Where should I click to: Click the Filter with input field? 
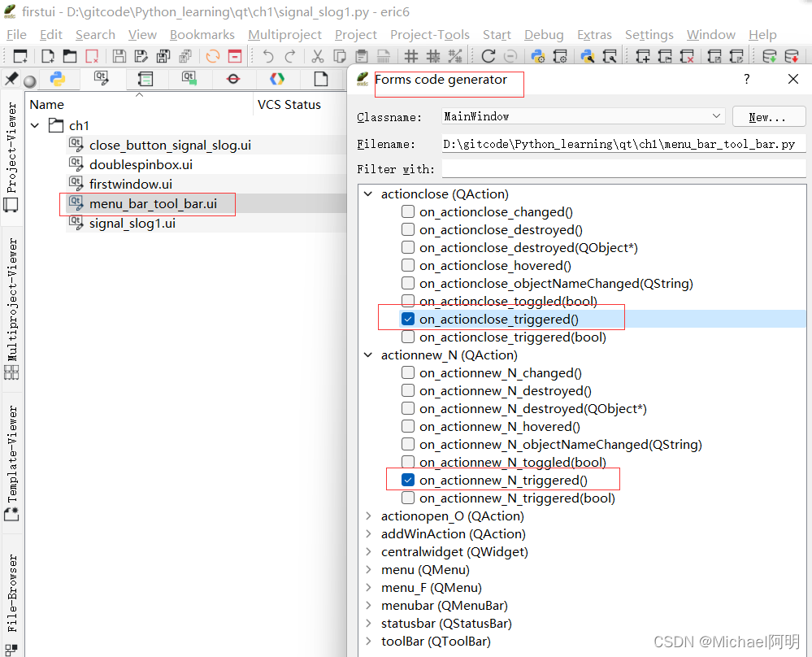(623, 169)
